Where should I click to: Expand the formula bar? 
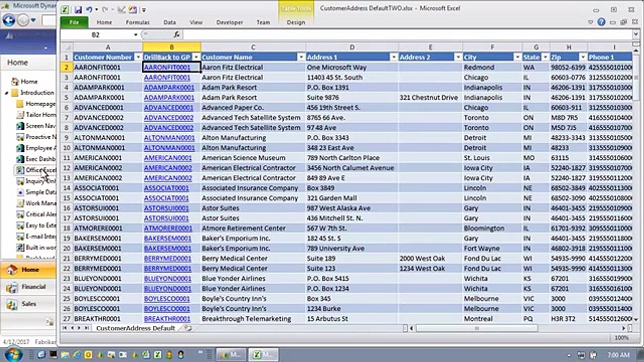click(x=636, y=35)
